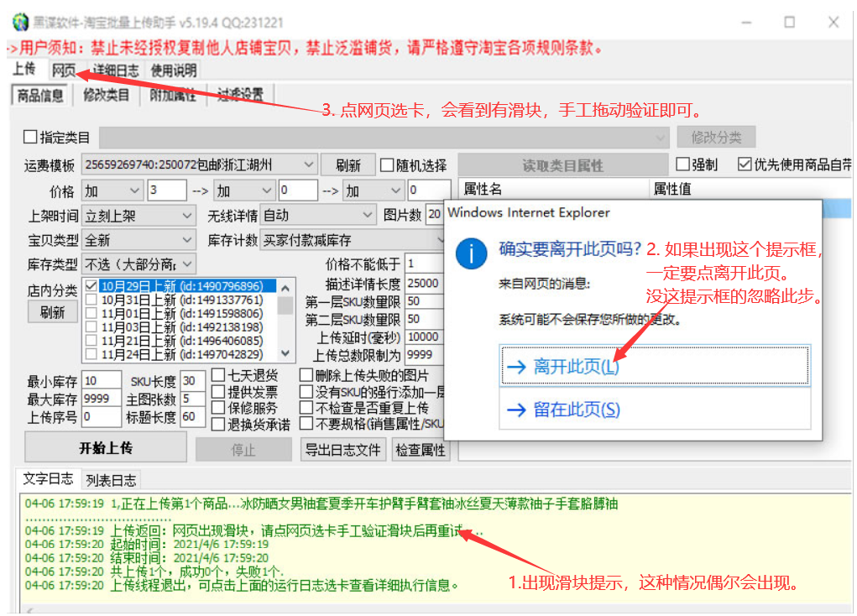Click the 上传延时(毫秒) field
Image resolution: width=857 pixels, height=616 pixels.
[424, 337]
